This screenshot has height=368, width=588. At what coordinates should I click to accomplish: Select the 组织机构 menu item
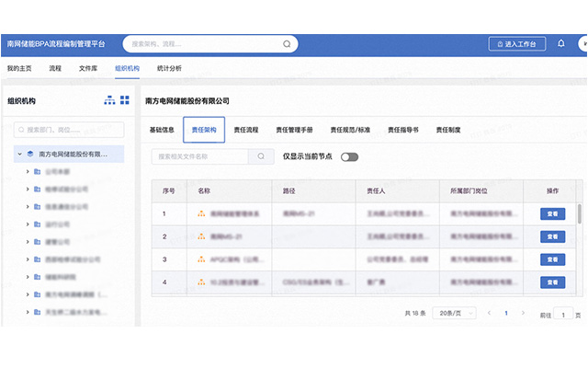pos(127,68)
